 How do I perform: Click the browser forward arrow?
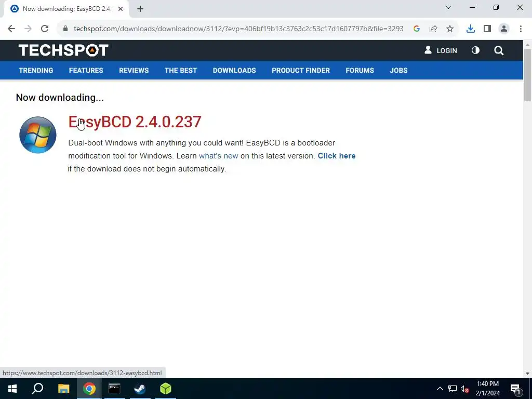coord(28,29)
